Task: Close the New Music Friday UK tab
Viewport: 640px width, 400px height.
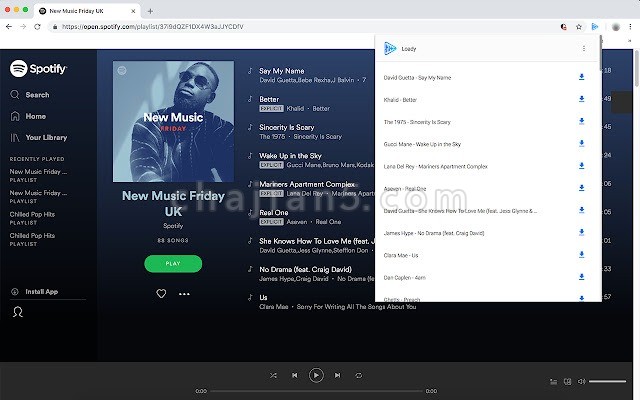Action: click(133, 11)
